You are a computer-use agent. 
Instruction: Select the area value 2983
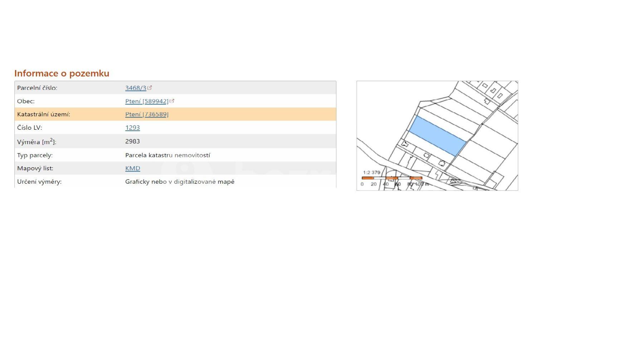[132, 141]
